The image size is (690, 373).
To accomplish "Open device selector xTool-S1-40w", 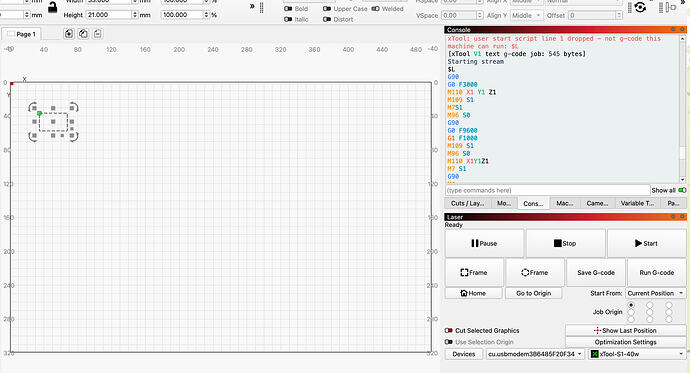I will click(637, 354).
